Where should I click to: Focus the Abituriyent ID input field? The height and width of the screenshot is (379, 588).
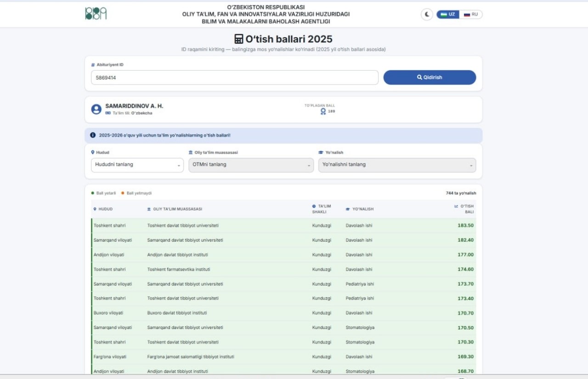[235, 78]
